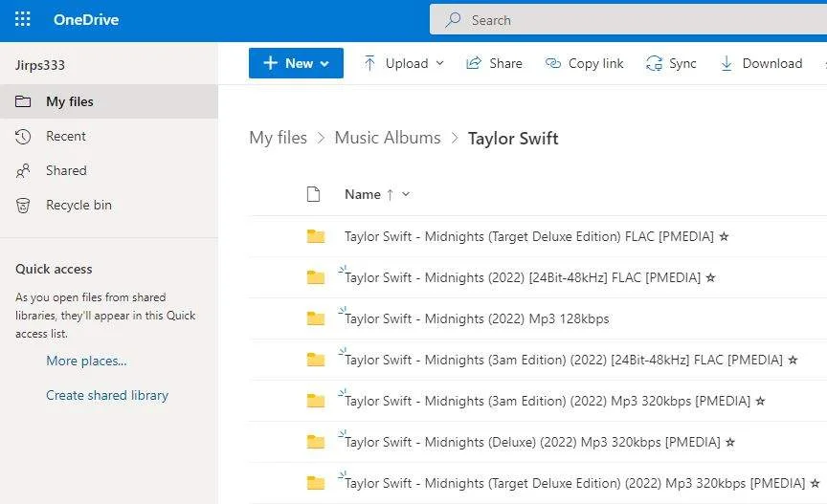Viewport: 827px width, 504px height.
Task: Open the app launcher grid icon
Action: (x=23, y=19)
